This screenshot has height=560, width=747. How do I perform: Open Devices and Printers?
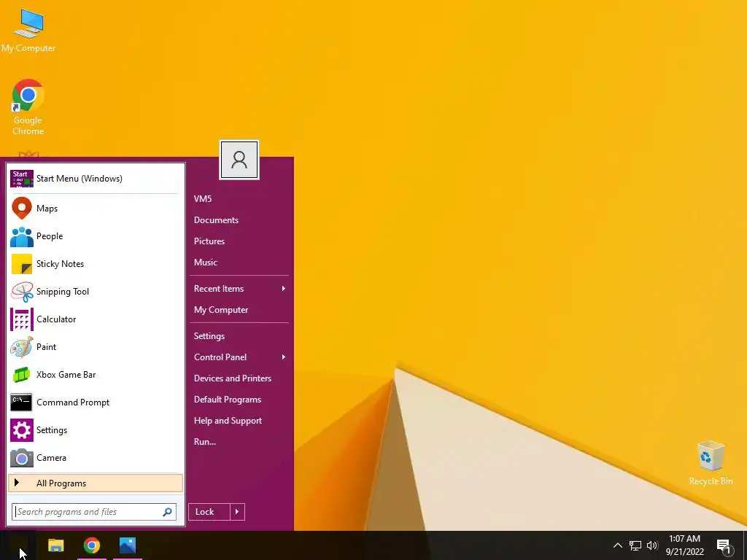(x=233, y=378)
